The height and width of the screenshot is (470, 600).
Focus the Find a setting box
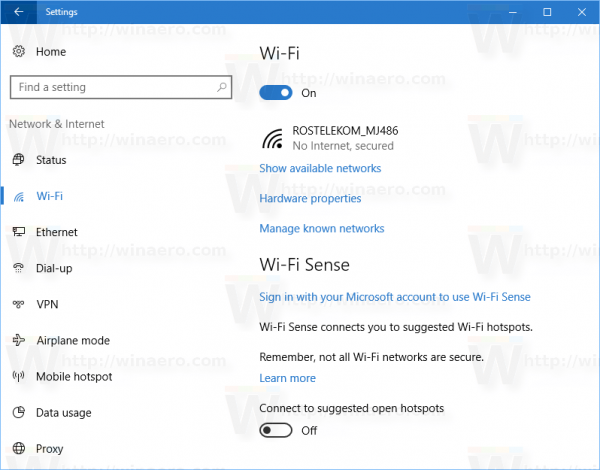tap(121, 87)
